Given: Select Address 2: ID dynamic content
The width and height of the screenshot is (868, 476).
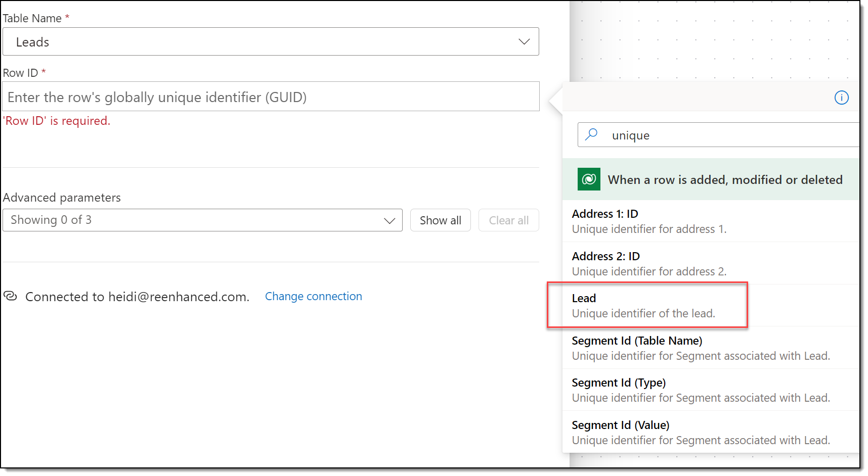Looking at the screenshot, I should click(711, 263).
